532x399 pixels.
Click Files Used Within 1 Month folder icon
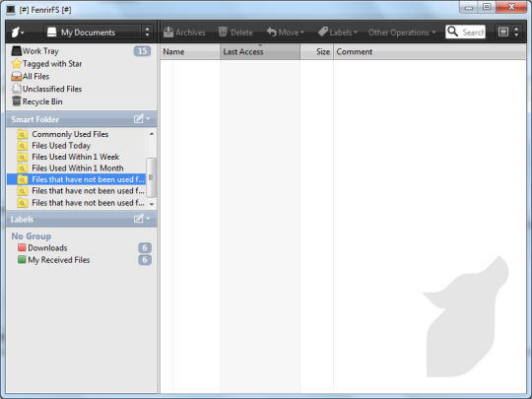tap(22, 167)
